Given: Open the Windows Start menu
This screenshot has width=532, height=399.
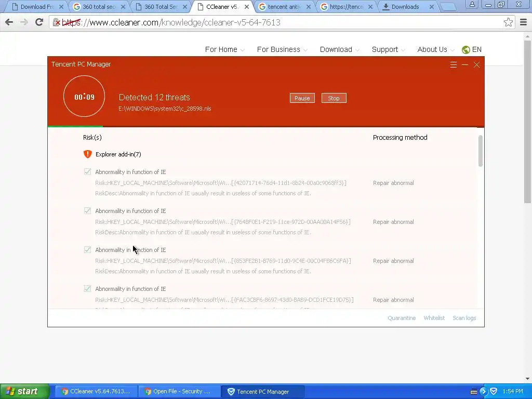Looking at the screenshot, I should [24, 391].
